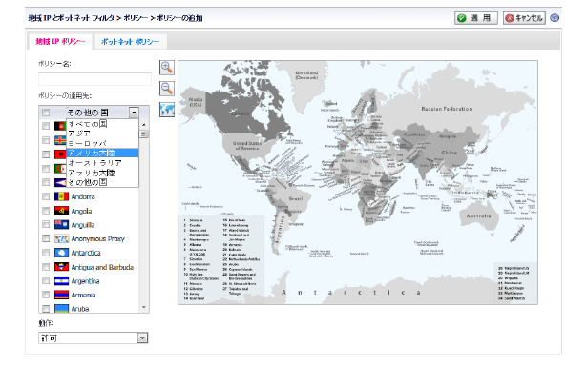Screen dimensions: 588x369
Task: Click the Antigua and Barbuda list label
Action: (102, 267)
